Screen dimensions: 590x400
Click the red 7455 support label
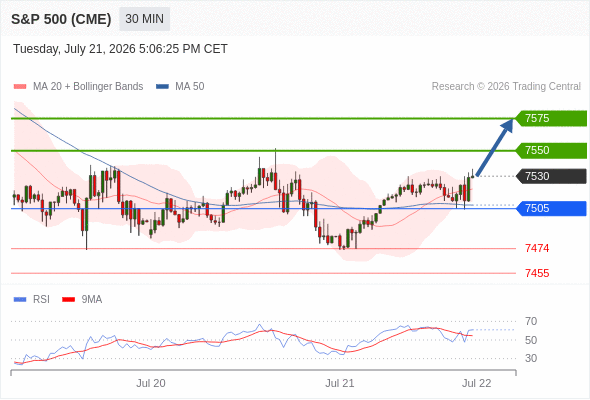click(537, 273)
